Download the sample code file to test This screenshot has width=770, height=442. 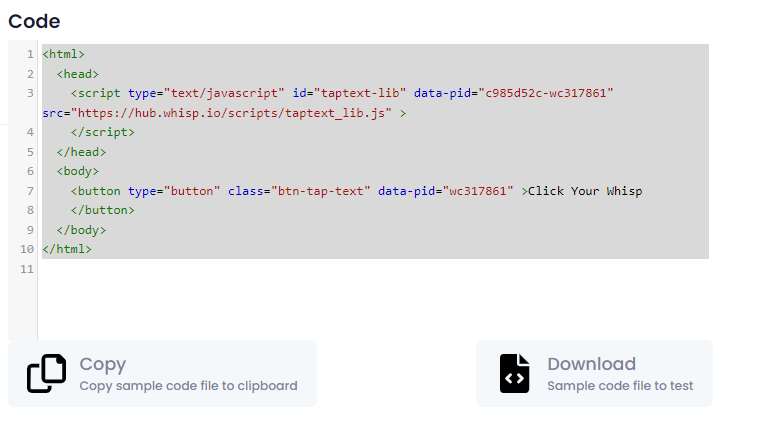(594, 373)
